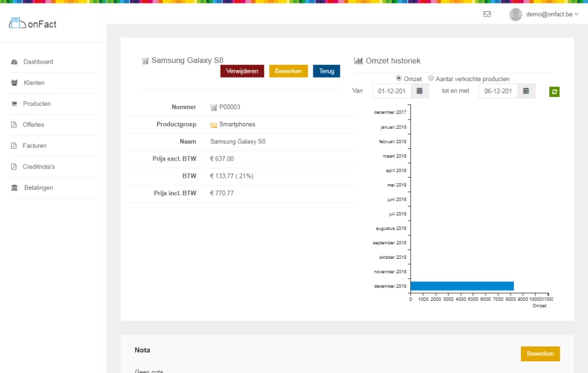Click the blue december 2018 chart bar
588x373 pixels.
(x=462, y=286)
